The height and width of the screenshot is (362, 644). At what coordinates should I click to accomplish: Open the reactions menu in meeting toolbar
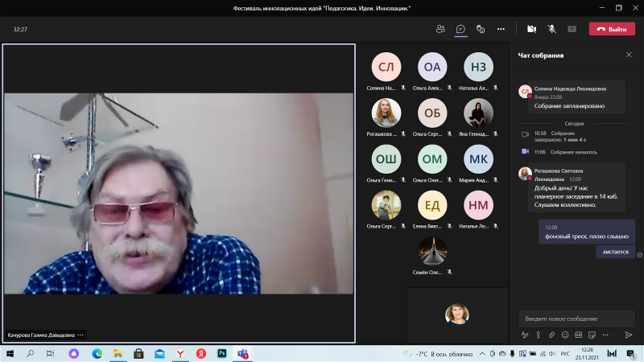pyautogui.click(x=481, y=29)
